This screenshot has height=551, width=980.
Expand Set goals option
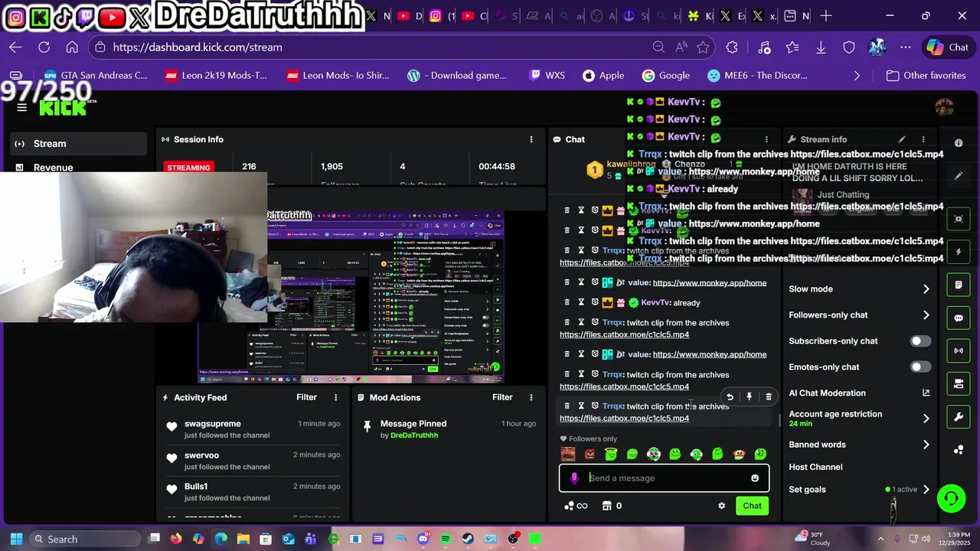point(926,490)
